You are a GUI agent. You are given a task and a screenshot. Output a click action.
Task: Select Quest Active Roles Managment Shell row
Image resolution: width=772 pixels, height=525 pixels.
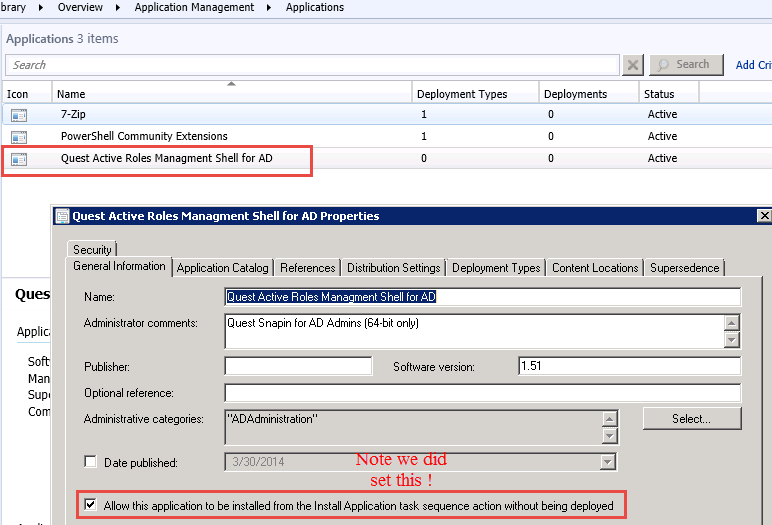[x=387, y=158]
